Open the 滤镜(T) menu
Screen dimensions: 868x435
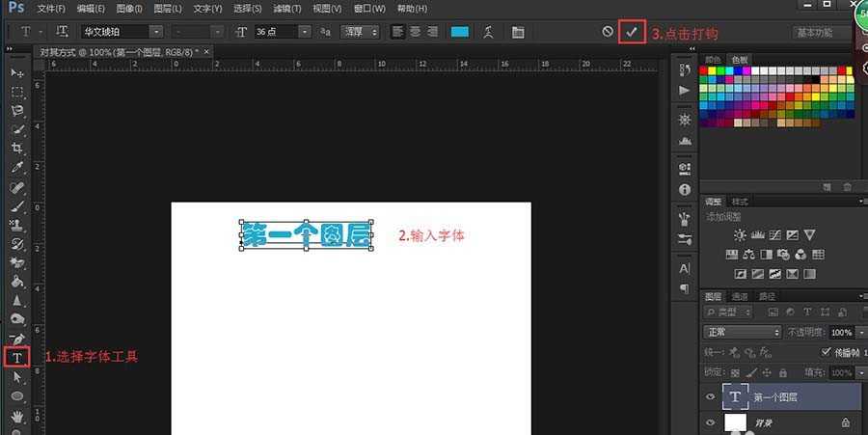point(286,9)
